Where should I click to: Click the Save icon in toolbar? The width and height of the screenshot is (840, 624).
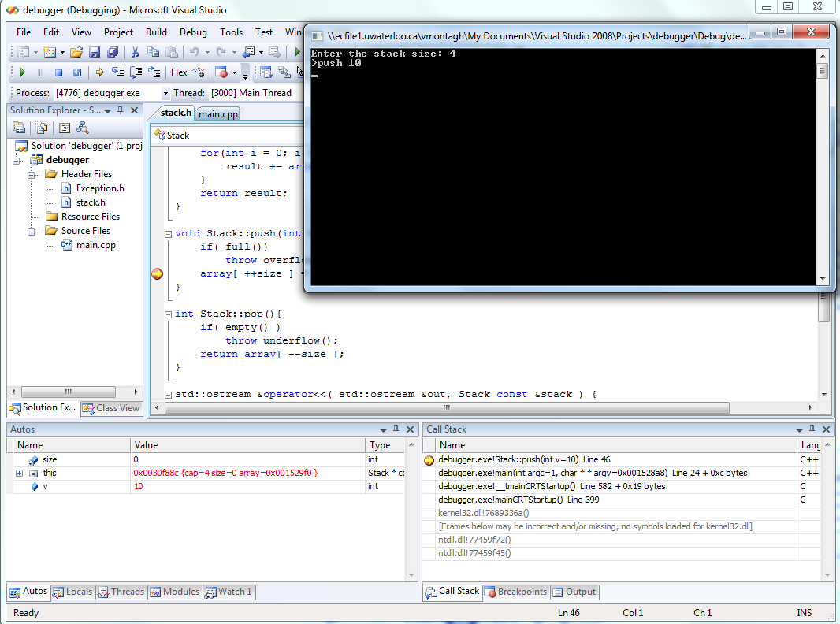click(95, 52)
